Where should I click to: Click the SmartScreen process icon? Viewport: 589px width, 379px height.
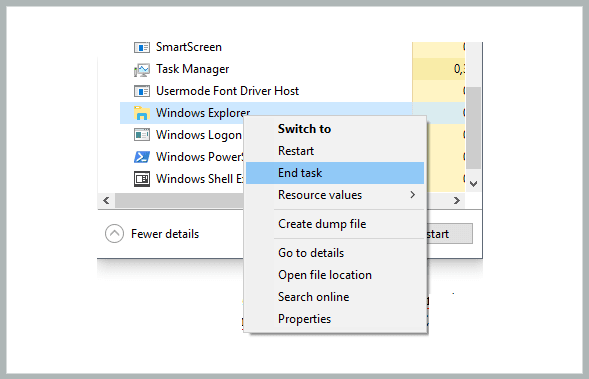coord(142,47)
